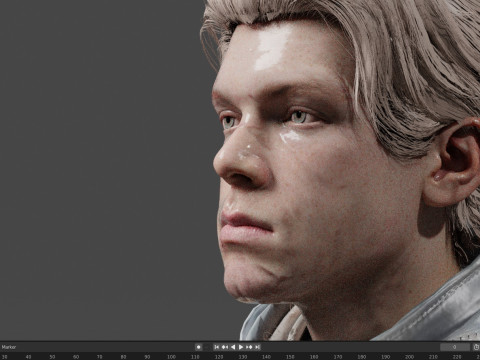
Task: Jump to the previous keyframe
Action: coord(225,347)
